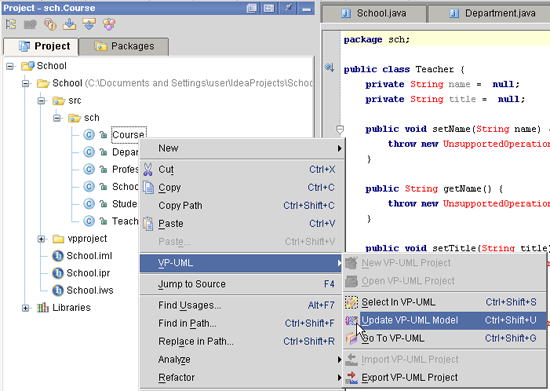Select the src folder label
550x391 pixels.
pos(75,101)
